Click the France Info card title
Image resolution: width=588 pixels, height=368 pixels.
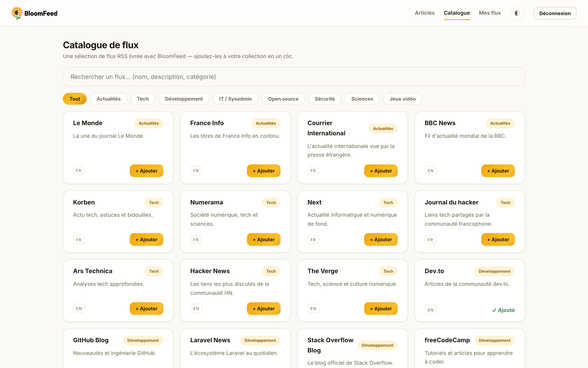click(x=207, y=123)
